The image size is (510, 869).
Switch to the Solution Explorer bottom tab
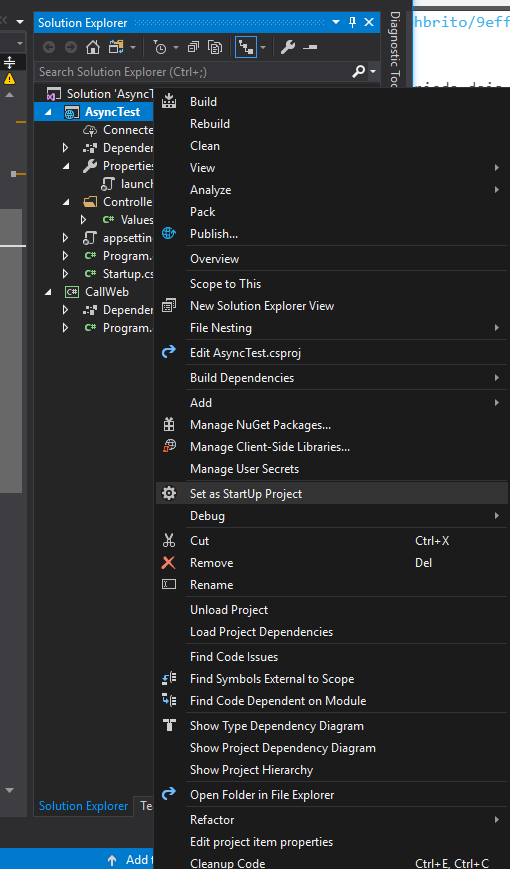[x=83, y=806]
